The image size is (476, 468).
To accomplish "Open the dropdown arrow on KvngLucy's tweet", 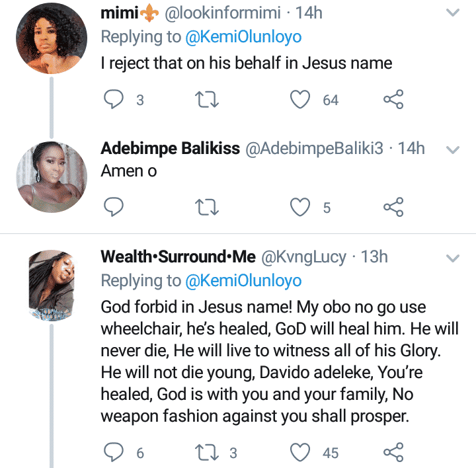I will pyautogui.click(x=453, y=257).
